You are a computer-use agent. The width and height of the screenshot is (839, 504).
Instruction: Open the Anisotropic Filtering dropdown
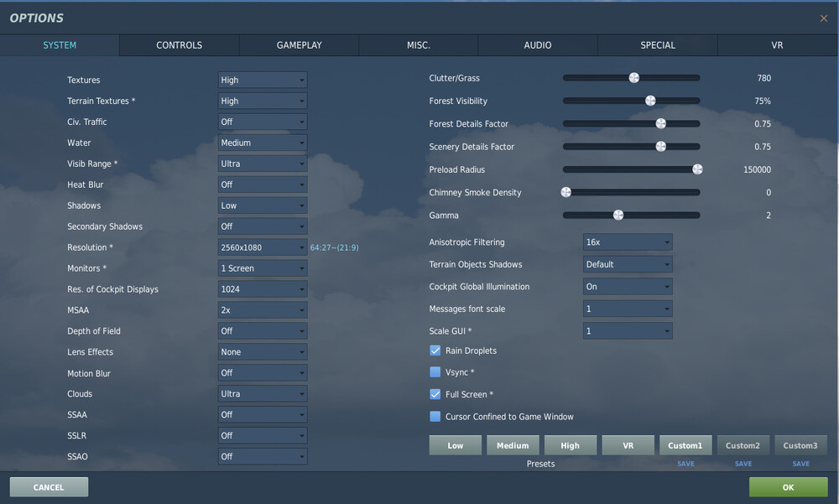(628, 242)
